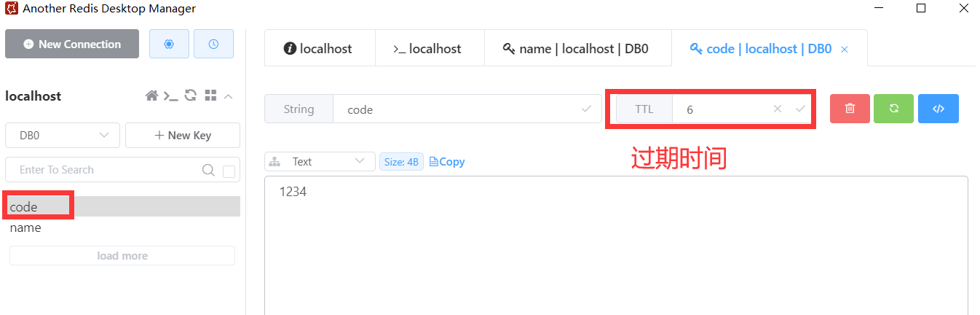
Task: Click the Copy link
Action: pos(448,162)
